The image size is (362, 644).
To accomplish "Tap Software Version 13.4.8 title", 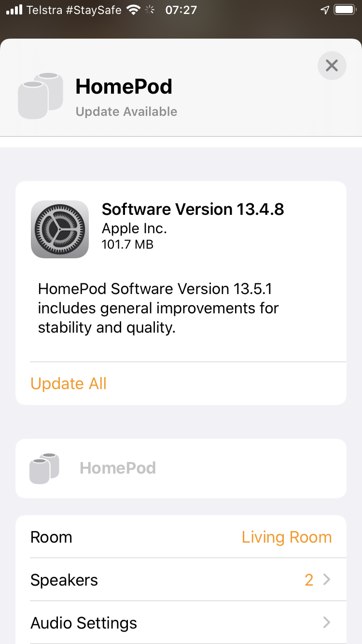I will [x=193, y=209].
